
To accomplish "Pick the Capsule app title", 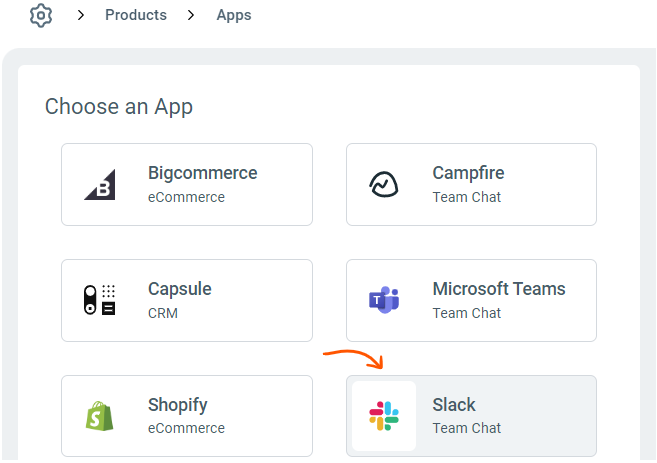I will [180, 289].
